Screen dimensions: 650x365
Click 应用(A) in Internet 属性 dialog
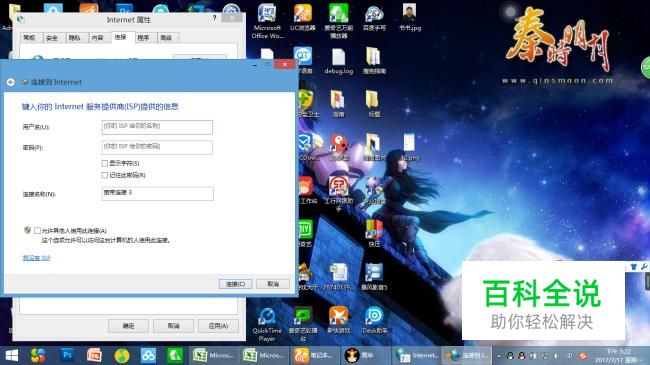tap(218, 326)
